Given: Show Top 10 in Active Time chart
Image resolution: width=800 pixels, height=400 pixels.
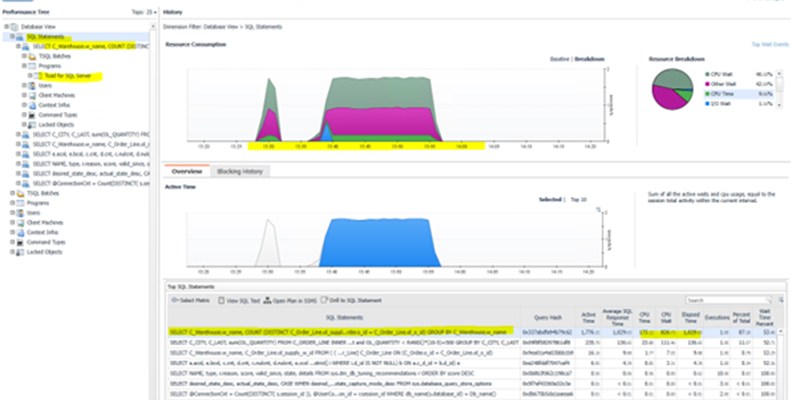Looking at the screenshot, I should click(x=579, y=199).
